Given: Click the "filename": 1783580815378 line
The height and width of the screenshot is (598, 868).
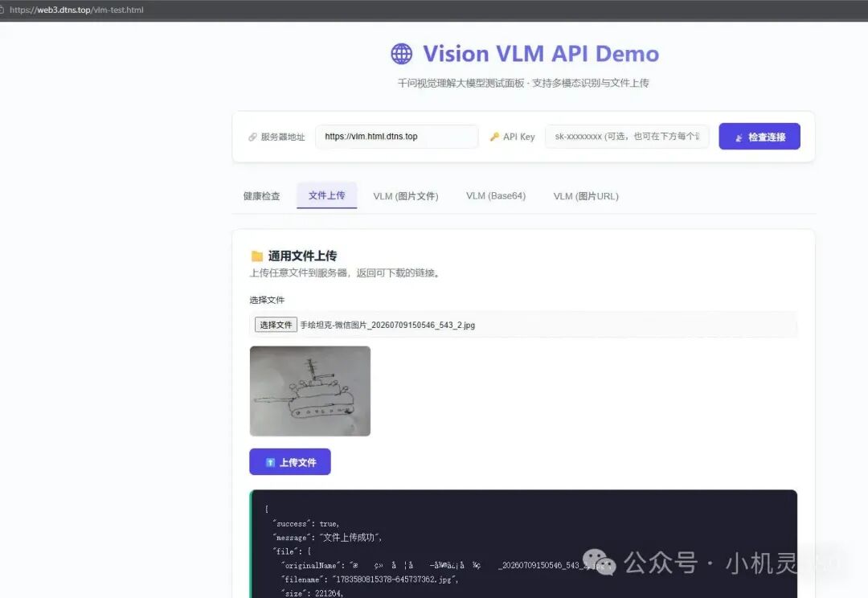Looking at the screenshot, I should coord(370,580).
